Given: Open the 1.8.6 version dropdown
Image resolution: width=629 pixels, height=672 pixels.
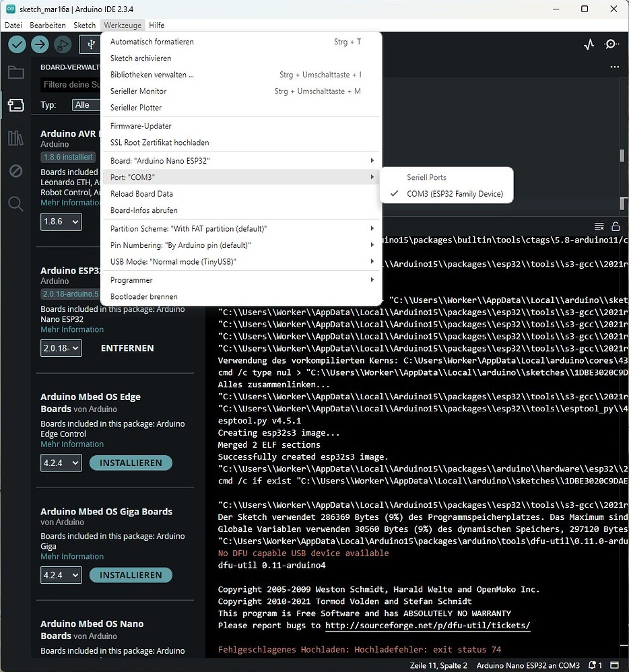Looking at the screenshot, I should (x=61, y=222).
